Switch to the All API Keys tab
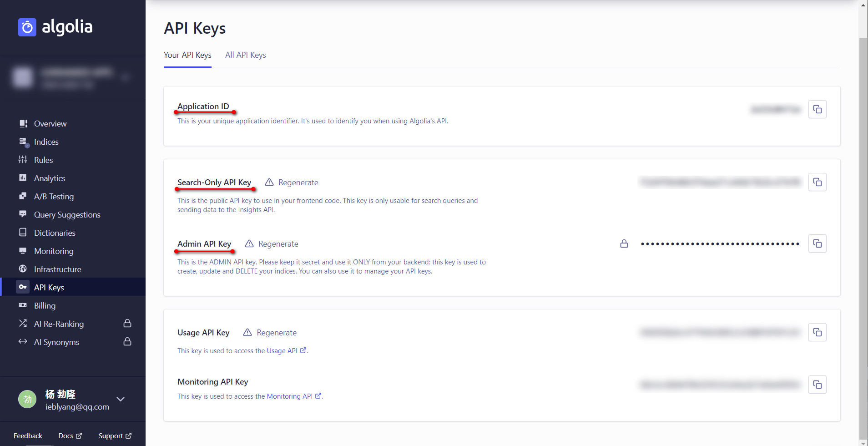Screen dimensions: 868x446 coord(245,55)
